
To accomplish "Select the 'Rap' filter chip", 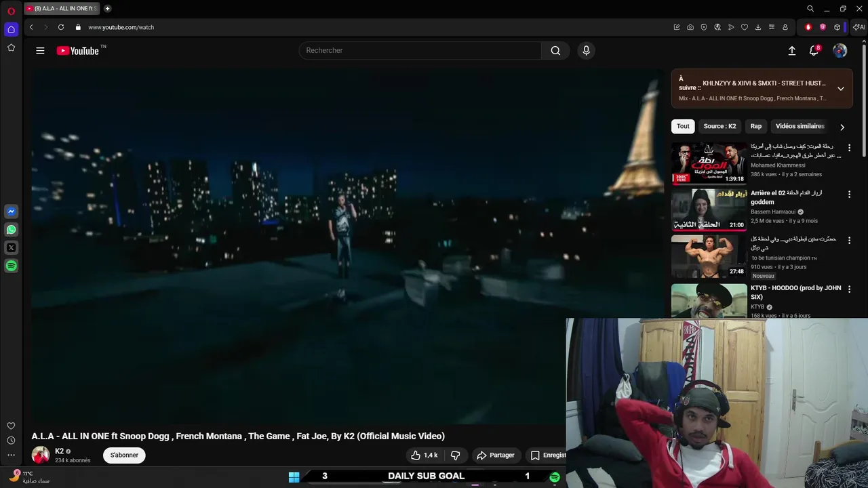I will point(756,126).
